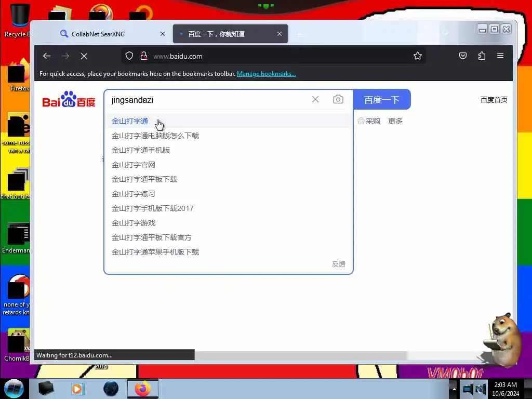532x399 pixels.
Task: Open tracking protection shield icon
Action: [129, 56]
